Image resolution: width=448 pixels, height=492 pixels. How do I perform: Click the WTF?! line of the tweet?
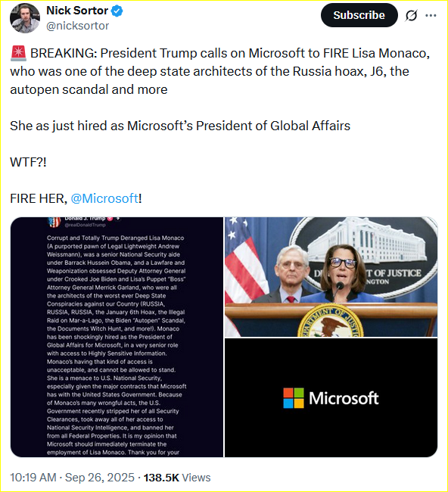tap(28, 162)
